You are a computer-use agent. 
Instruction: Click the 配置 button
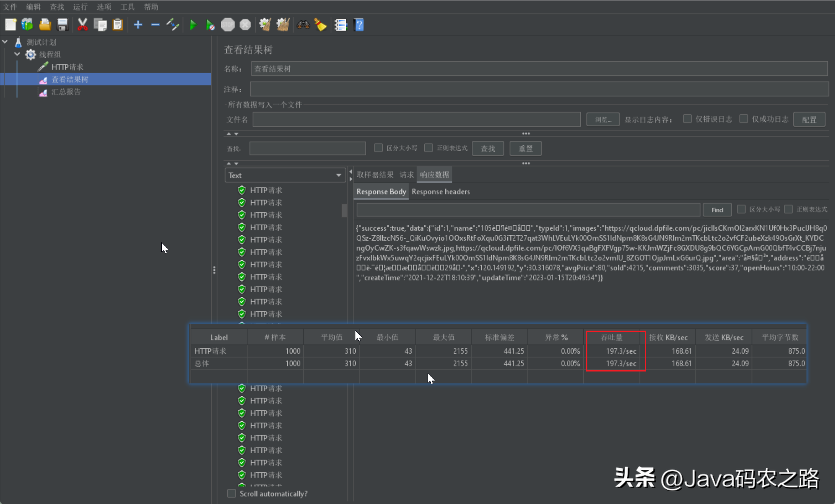tap(809, 119)
